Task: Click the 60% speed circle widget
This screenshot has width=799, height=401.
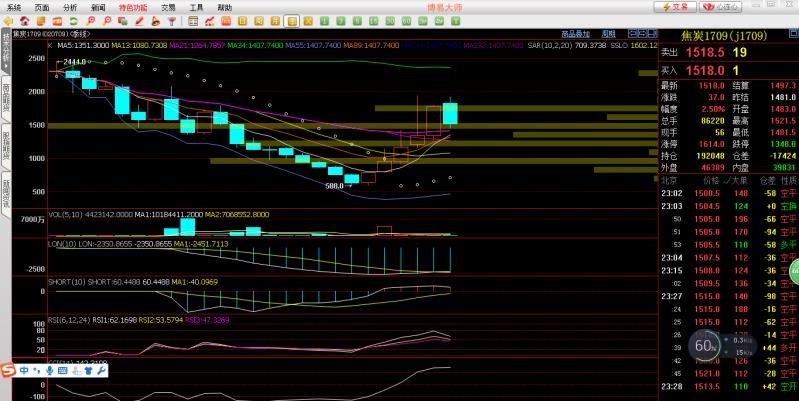Action: coord(705,345)
